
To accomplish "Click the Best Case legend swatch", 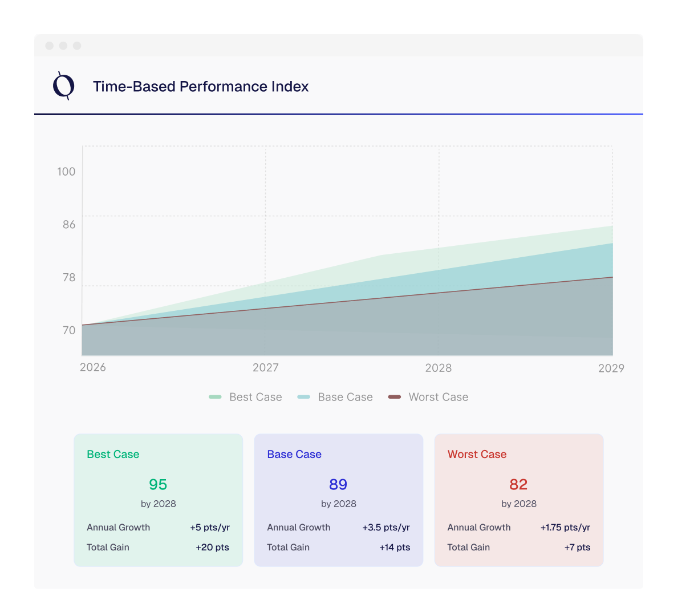I will pos(214,396).
